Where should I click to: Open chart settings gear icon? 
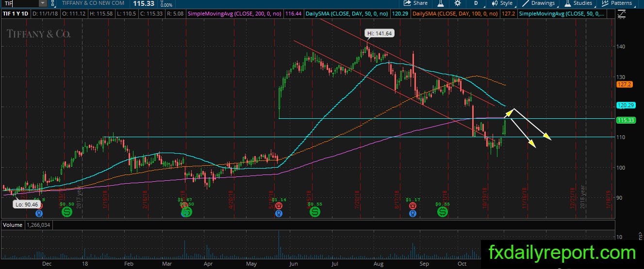pos(458,3)
